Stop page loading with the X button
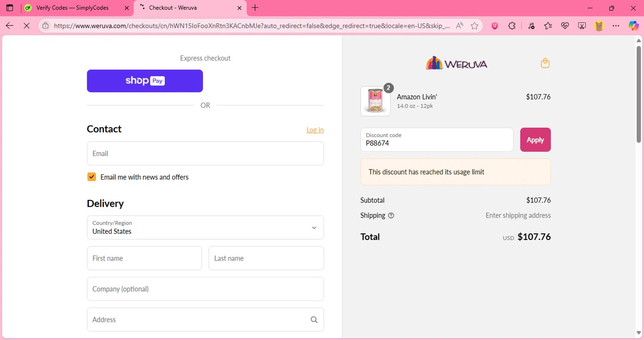The width and height of the screenshot is (644, 340). click(26, 26)
